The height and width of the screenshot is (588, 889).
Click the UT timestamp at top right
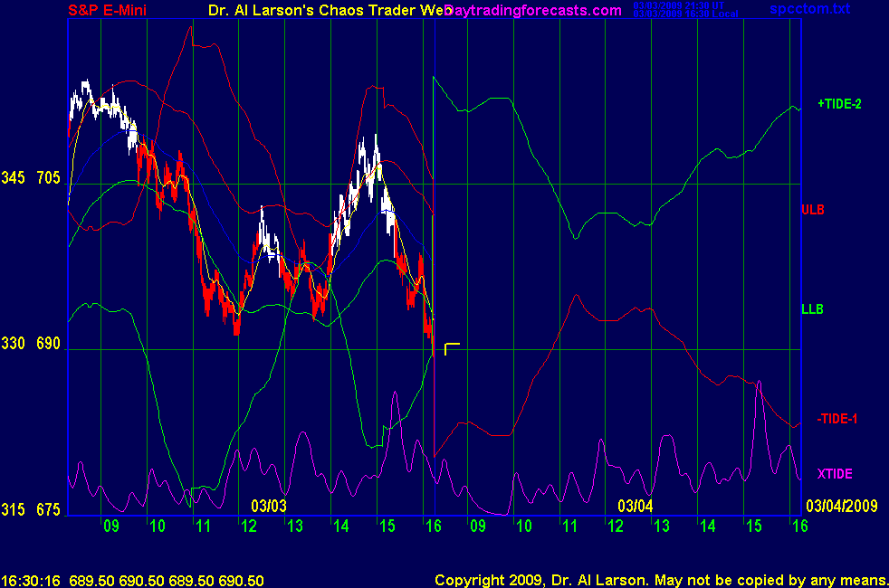point(684,5)
